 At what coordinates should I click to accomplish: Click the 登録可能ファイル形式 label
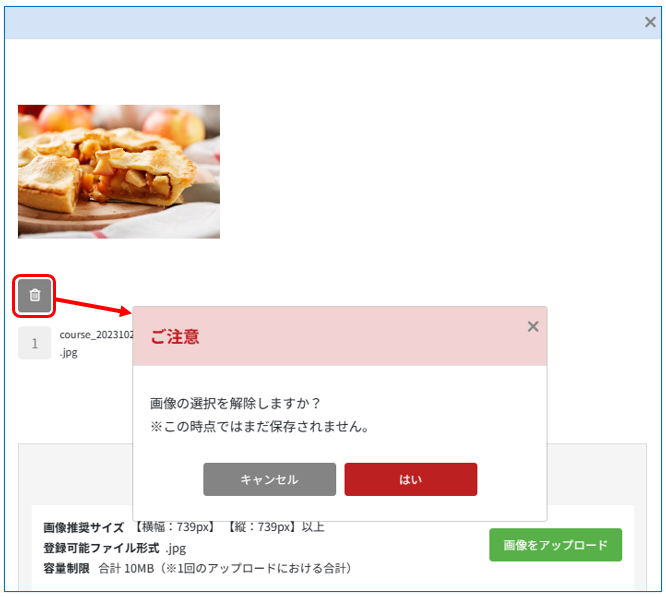pos(101,548)
